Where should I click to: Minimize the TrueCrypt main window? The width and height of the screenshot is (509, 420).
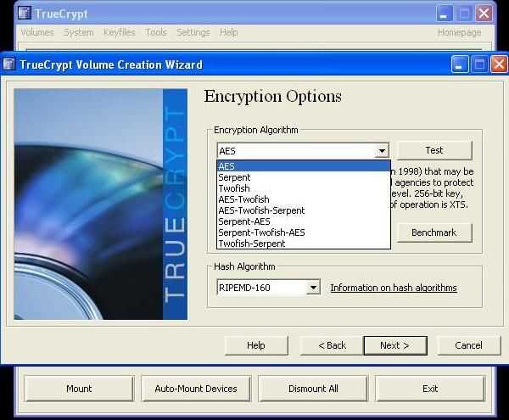[x=444, y=14]
